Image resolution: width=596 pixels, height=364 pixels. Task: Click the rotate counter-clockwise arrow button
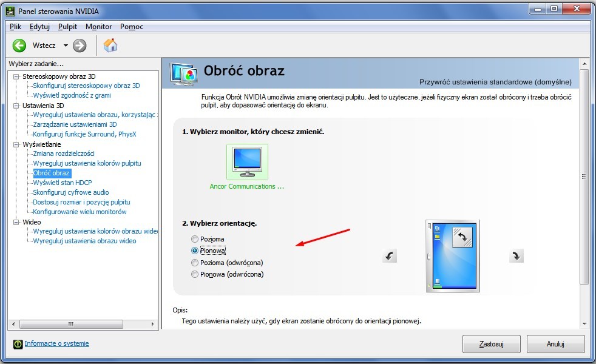(x=389, y=256)
